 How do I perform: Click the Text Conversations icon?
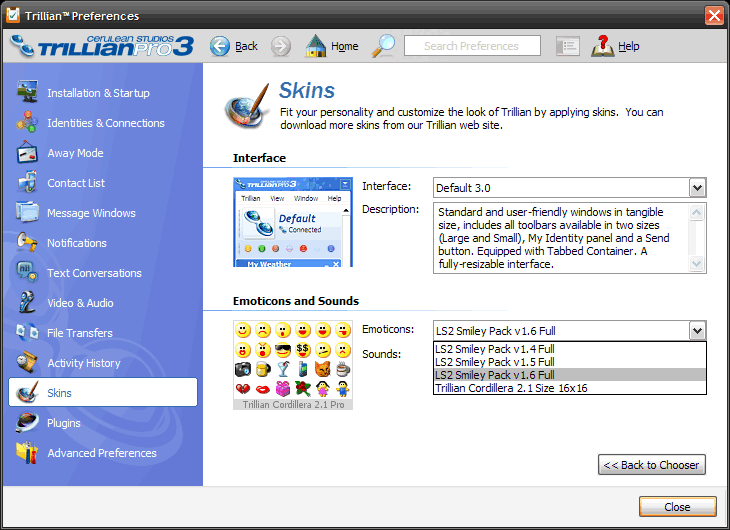coord(27,272)
